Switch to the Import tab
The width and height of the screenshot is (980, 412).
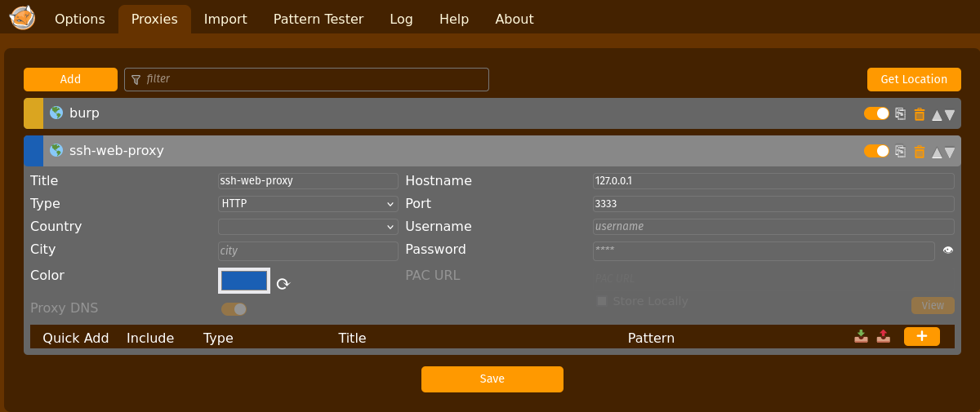(x=225, y=19)
